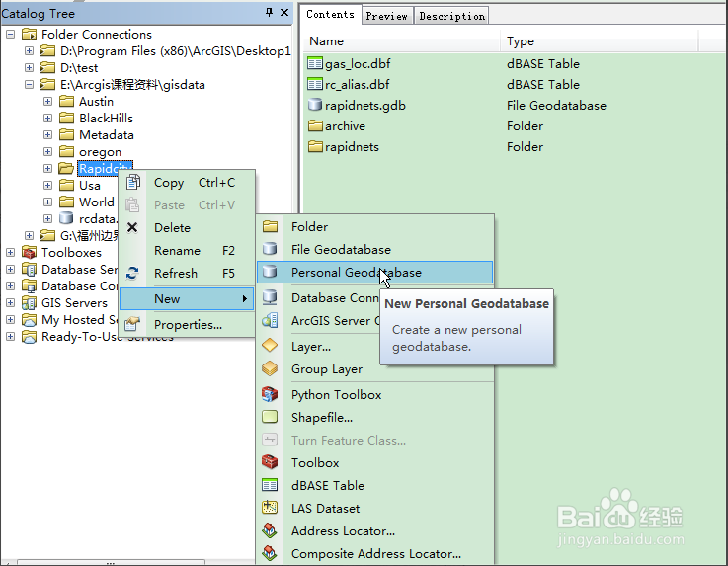This screenshot has width=728, height=566.
Task: Switch to the Preview tab
Action: click(x=387, y=16)
